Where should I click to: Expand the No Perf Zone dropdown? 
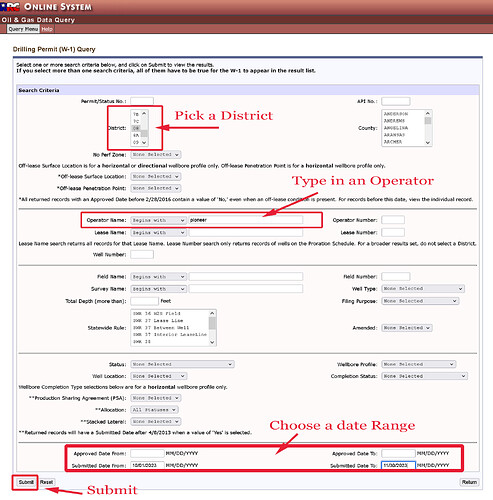click(156, 155)
